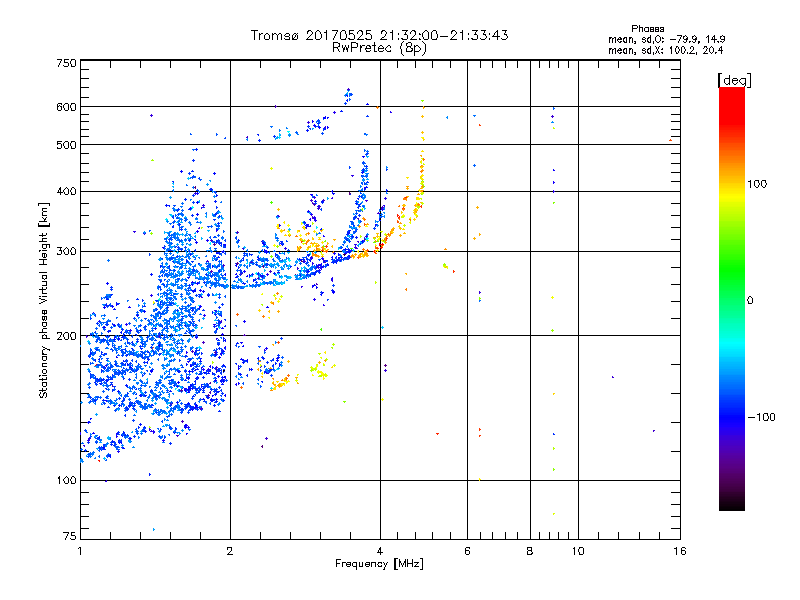Click the x-axis tick label "6"
The width and height of the screenshot is (800, 600).
point(467,551)
